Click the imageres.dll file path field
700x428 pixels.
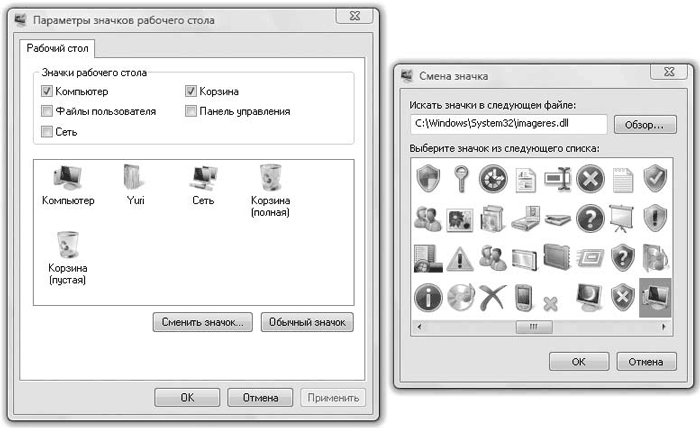click(508, 125)
